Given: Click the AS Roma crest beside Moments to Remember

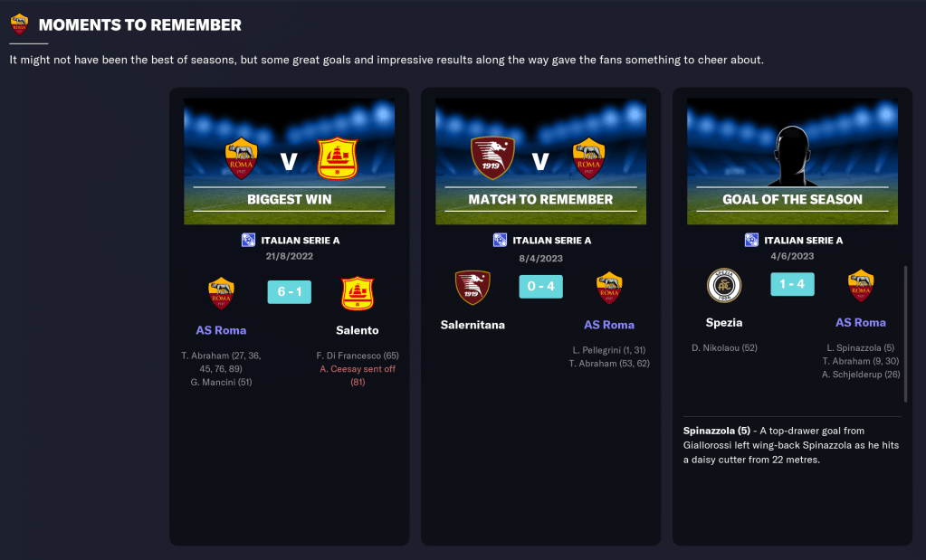Looking at the screenshot, I should pyautogui.click(x=20, y=24).
